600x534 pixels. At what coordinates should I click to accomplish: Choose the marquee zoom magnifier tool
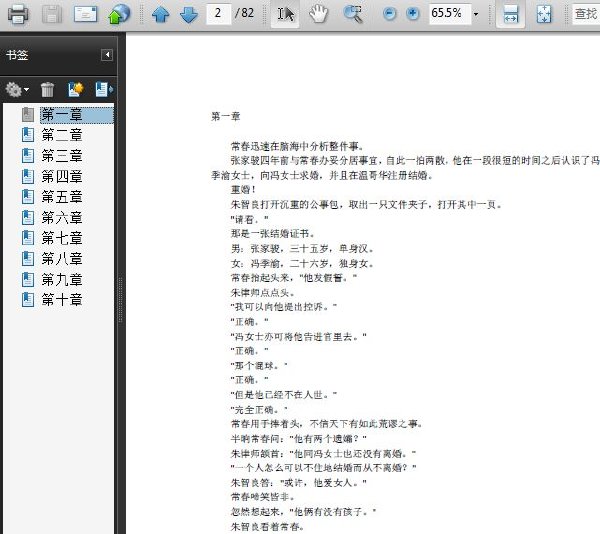[353, 14]
